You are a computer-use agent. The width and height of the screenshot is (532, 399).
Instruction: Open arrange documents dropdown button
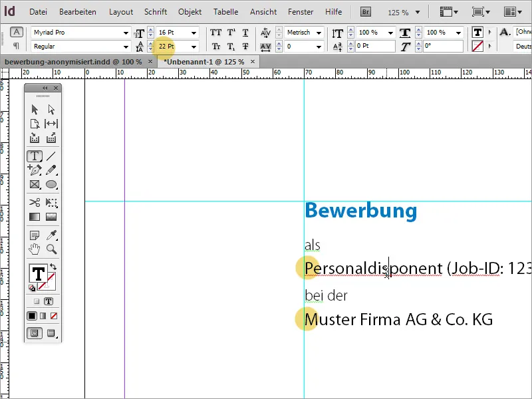[x=513, y=12]
